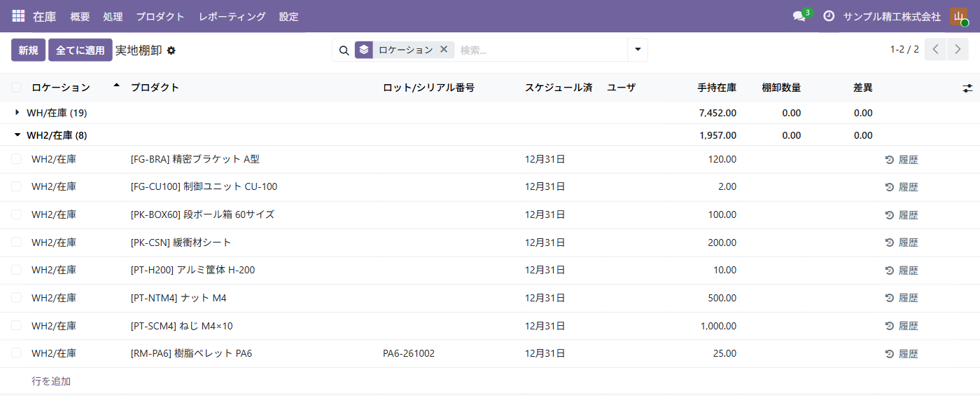980x396 pixels.
Task: Toggle the select-all header checkbox
Action: [16, 88]
